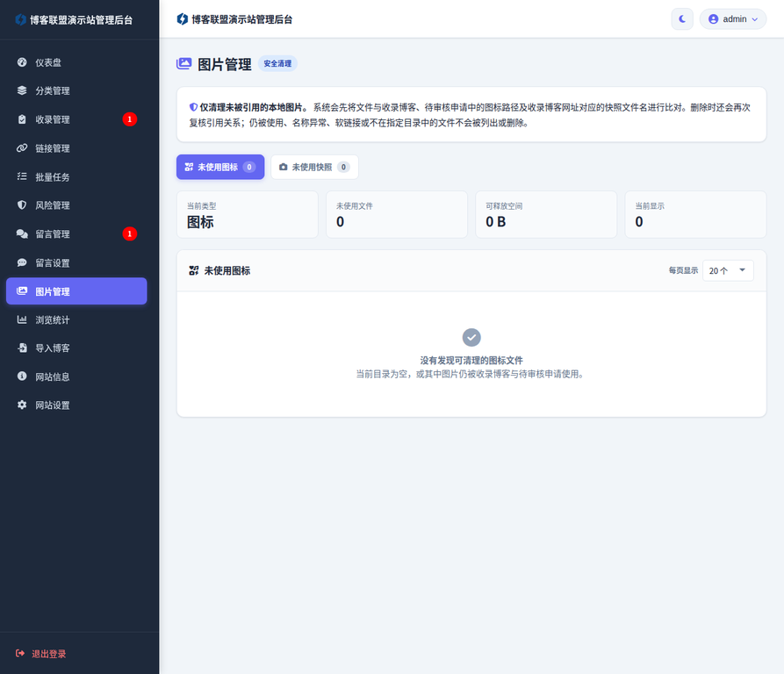The image size is (784, 674).
Task: Click the images icon beside page title 图片管理
Action: (x=184, y=63)
